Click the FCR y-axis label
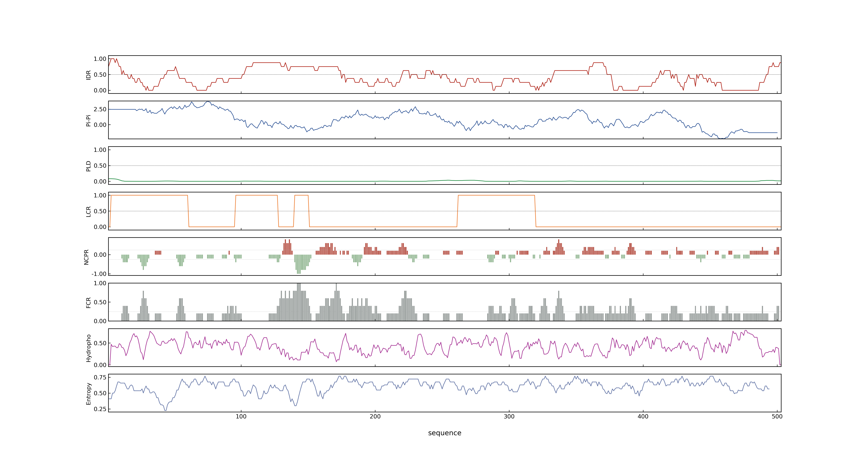868x463 pixels. click(x=88, y=302)
